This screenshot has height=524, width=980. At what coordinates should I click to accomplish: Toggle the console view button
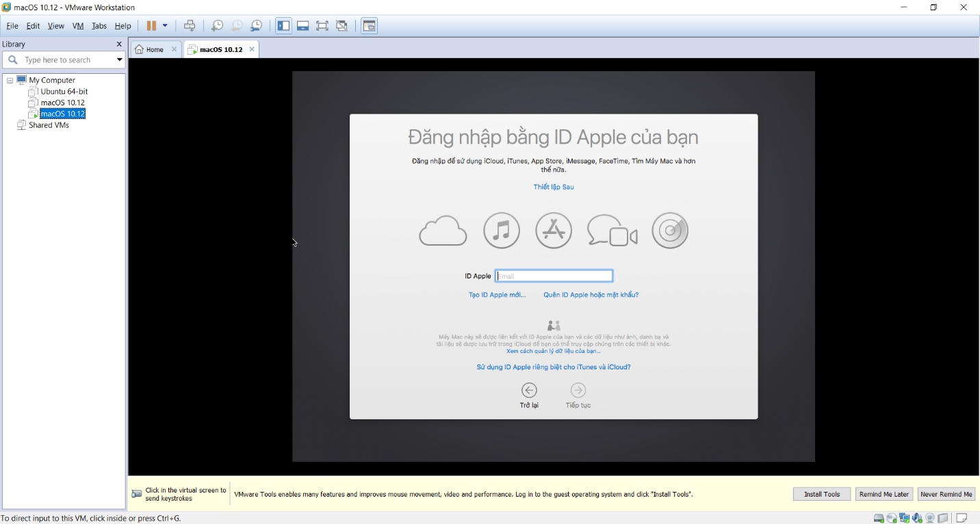pyautogui.click(x=369, y=26)
